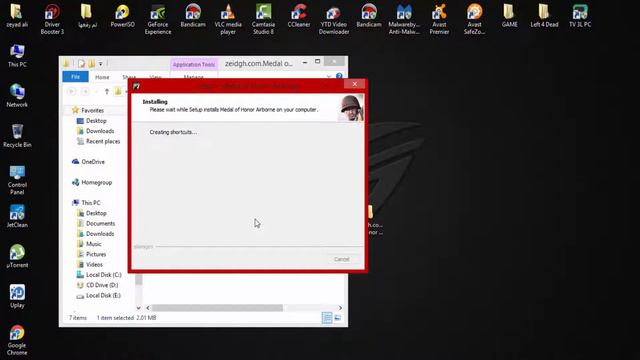This screenshot has width=640, height=360.
Task: Open Left 4 Dead folder
Action: tap(544, 16)
